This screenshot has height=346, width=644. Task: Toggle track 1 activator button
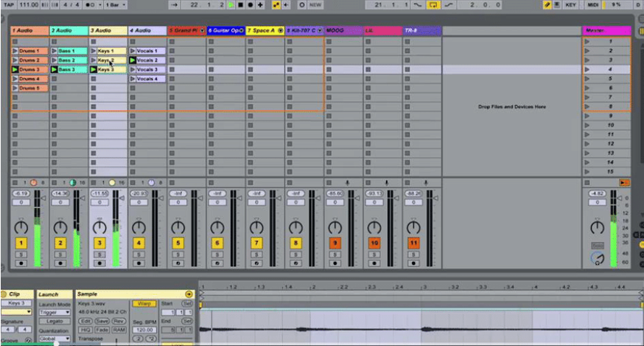[x=21, y=243]
